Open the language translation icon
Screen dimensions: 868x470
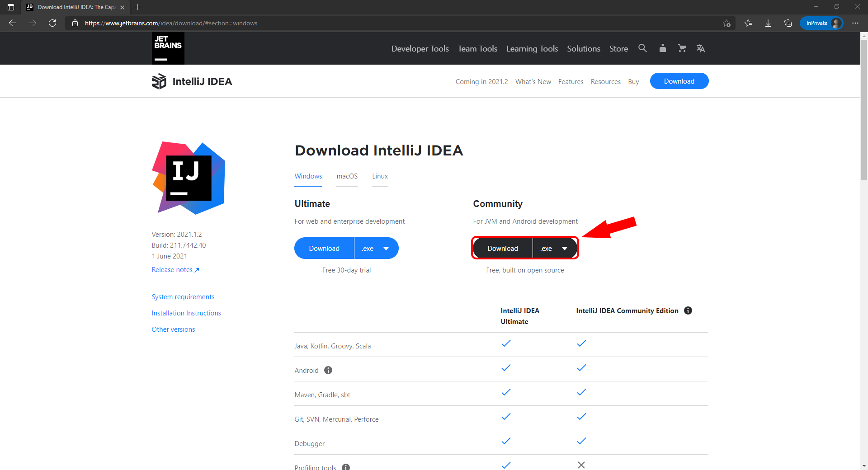click(x=701, y=48)
